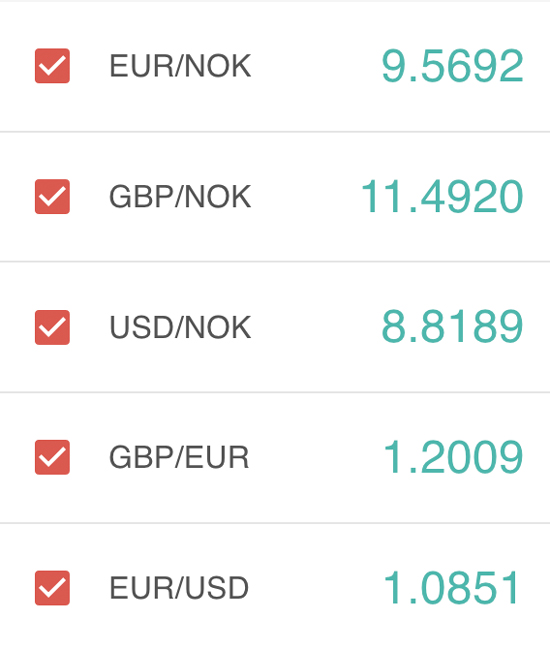Toggle the GBP/NOK checkbox off
The image size is (550, 650).
click(x=52, y=196)
